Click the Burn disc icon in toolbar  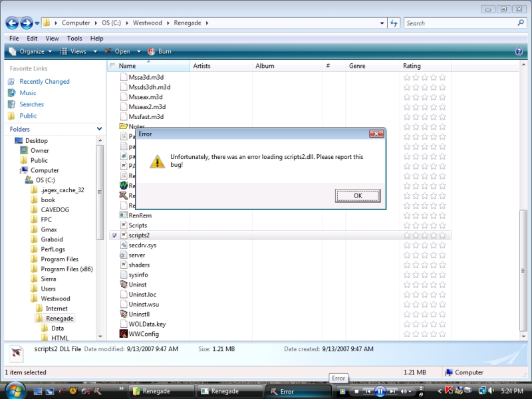point(152,51)
